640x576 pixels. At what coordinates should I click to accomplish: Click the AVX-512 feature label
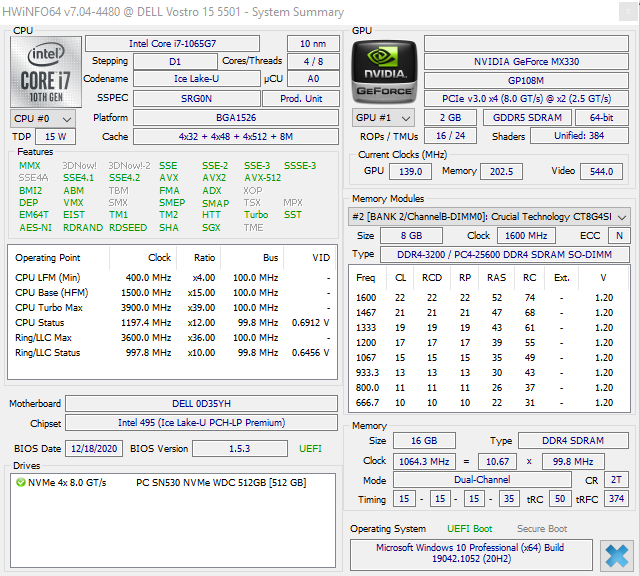(262, 178)
